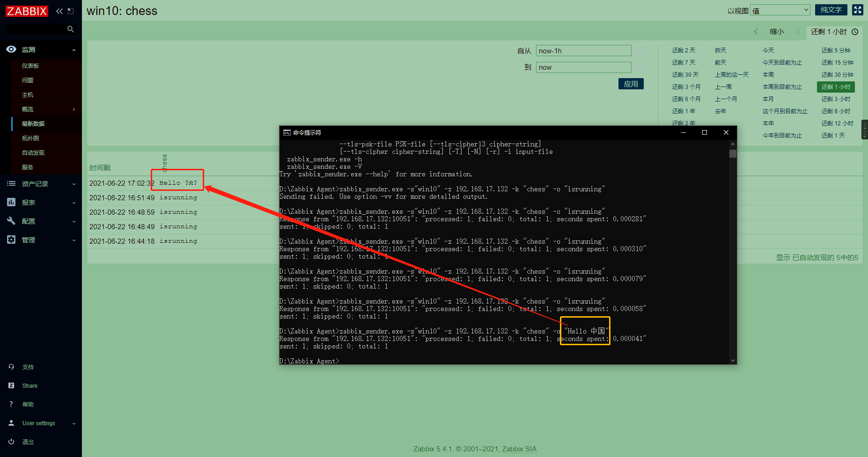This screenshot has width=868, height=457.
Task: Click the command prompt scroll up arrow
Action: point(733,144)
